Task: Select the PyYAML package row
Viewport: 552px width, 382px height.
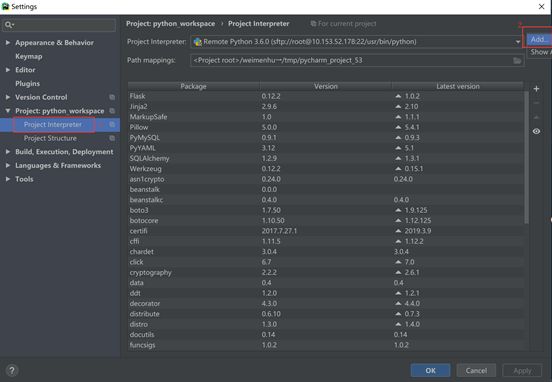Action: tap(326, 148)
